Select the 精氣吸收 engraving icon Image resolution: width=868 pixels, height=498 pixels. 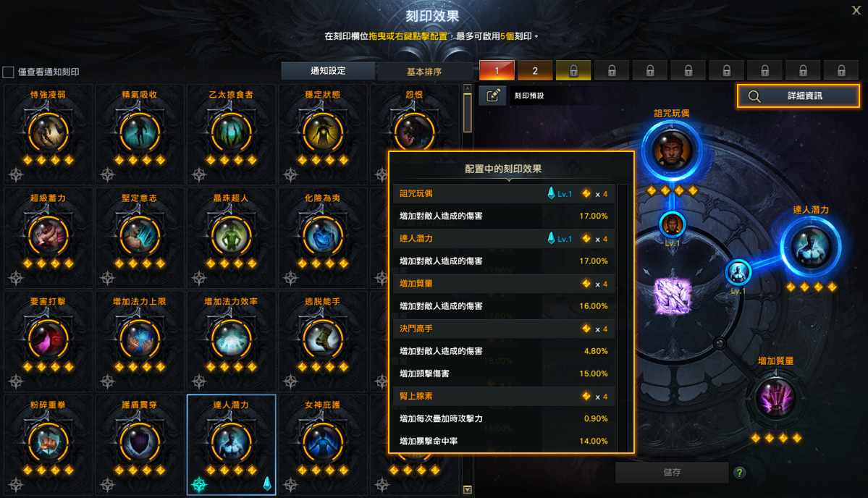pyautogui.click(x=140, y=132)
